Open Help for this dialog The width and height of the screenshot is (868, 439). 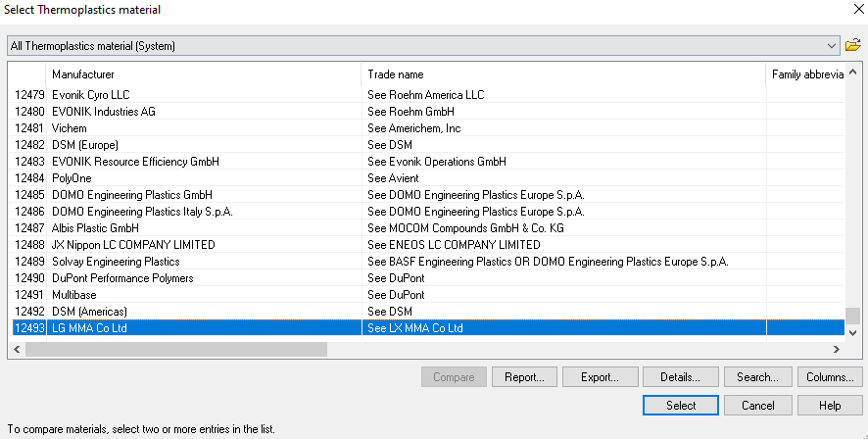[830, 406]
